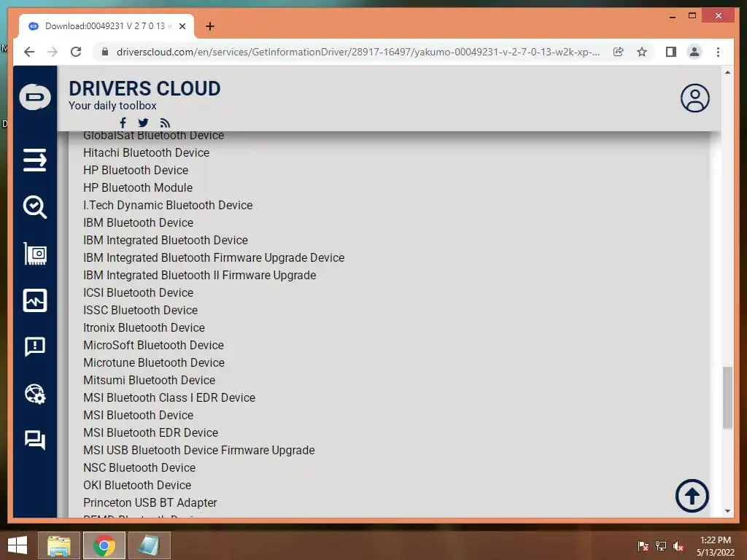Viewport: 747px width, 560px height.
Task: Select text 'Itronix Bluetooth Device'
Action: [144, 327]
